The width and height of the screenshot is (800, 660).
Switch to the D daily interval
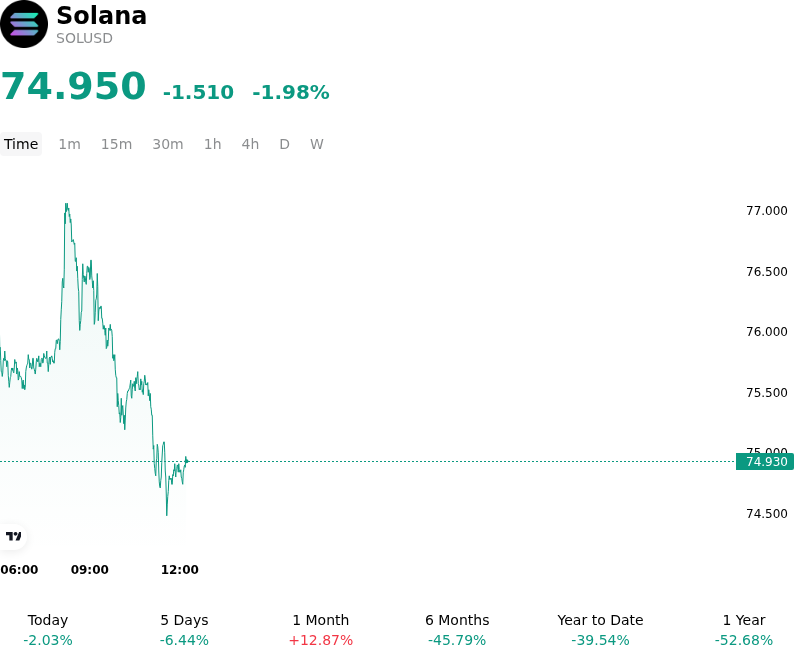pyautogui.click(x=284, y=144)
